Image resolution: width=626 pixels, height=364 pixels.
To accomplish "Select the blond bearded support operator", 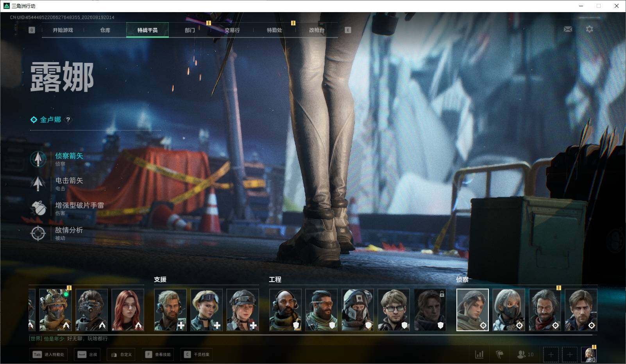I will (x=170, y=310).
